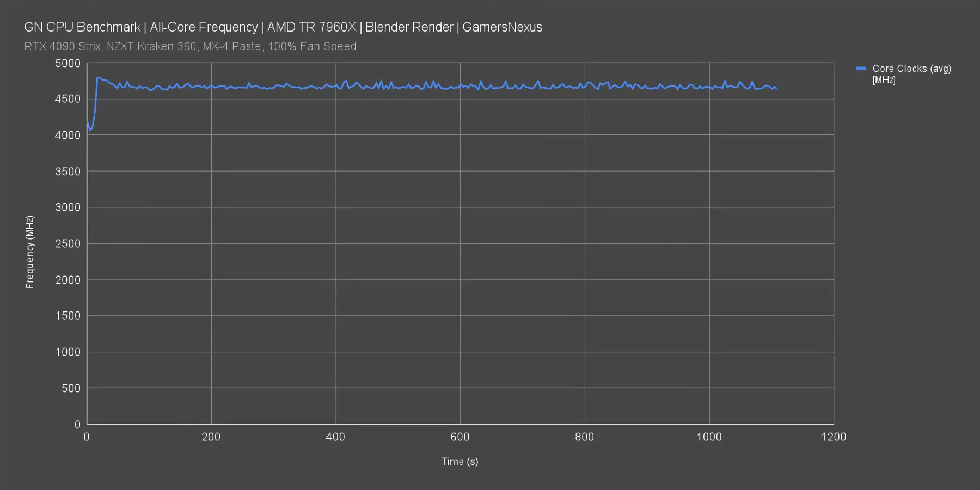
Task: Click the final data point of the blue line
Action: click(x=776, y=88)
